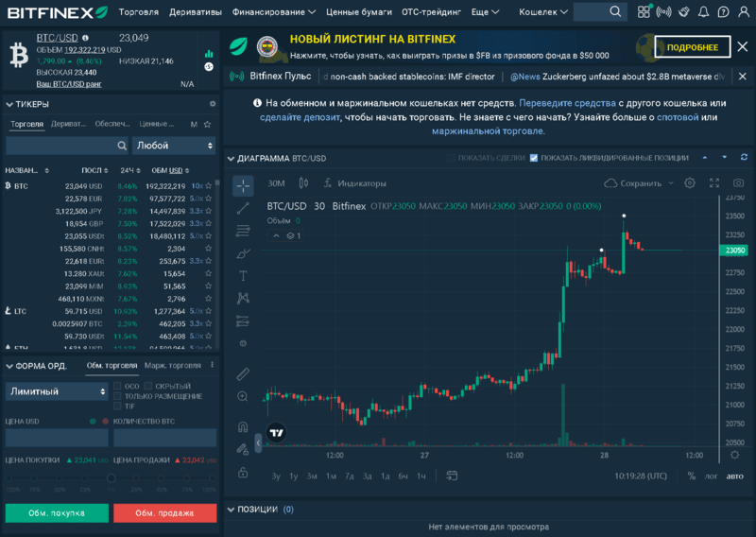This screenshot has width=756, height=537.
Task: Open the Еще dropdown menu
Action: 485,12
